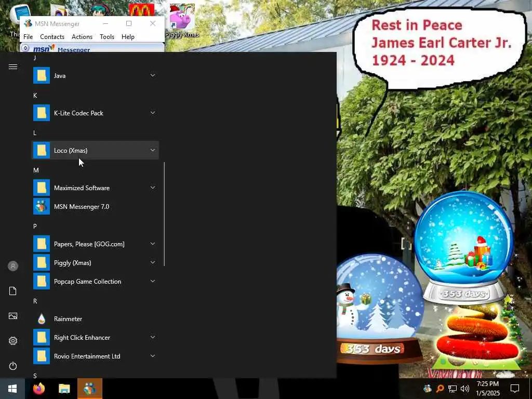Click the MSN Messenger taskbar button

click(89, 389)
